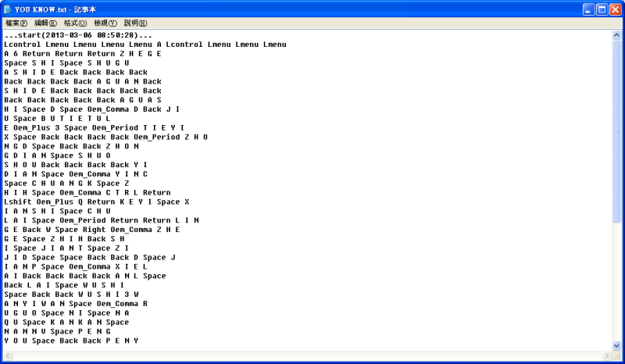Click the line 'U Space B U T I E T U L'
Screen dimensions: 625x364
(x=57, y=119)
